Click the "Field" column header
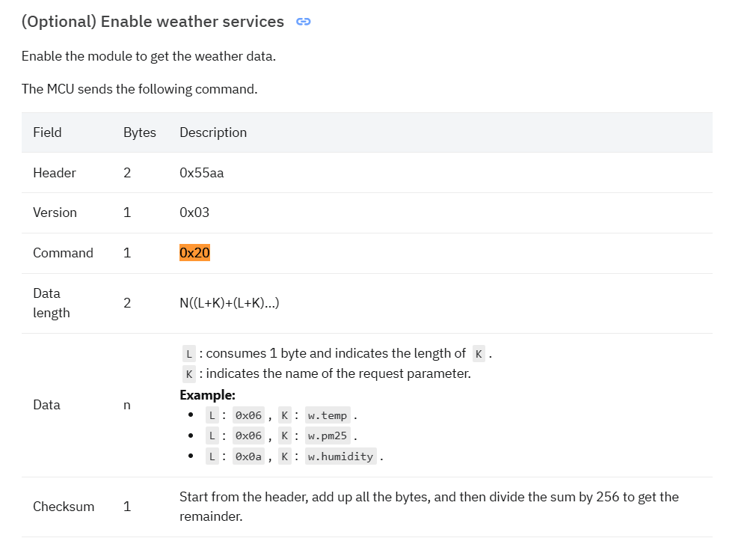 (47, 132)
